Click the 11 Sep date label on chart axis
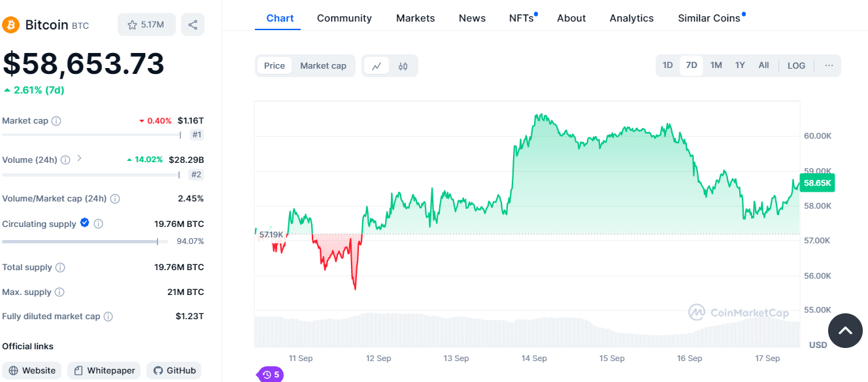The image size is (868, 382). pyautogui.click(x=301, y=358)
